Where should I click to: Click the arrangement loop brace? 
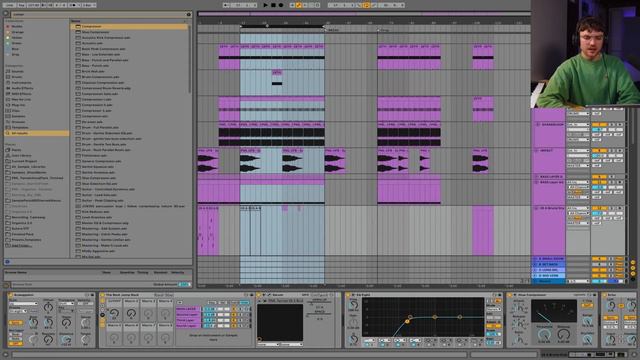point(282,26)
